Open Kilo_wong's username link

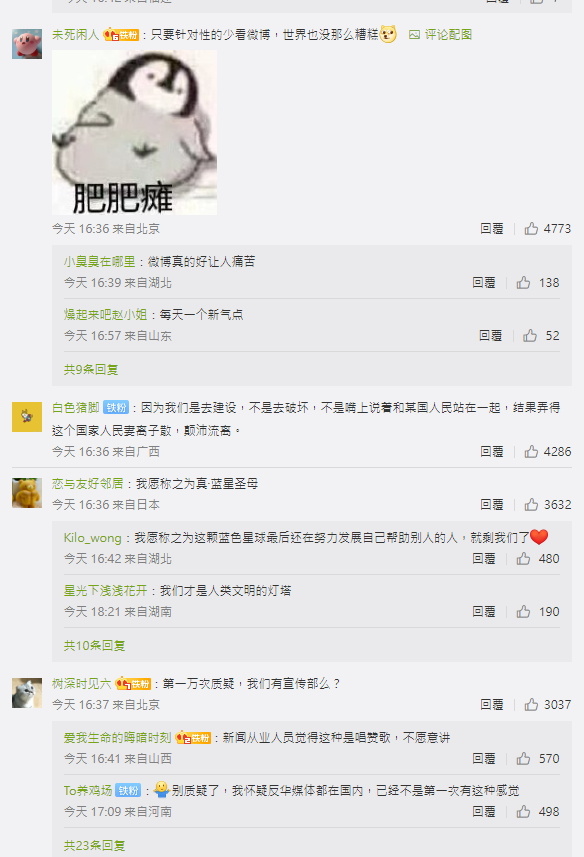(x=92, y=538)
